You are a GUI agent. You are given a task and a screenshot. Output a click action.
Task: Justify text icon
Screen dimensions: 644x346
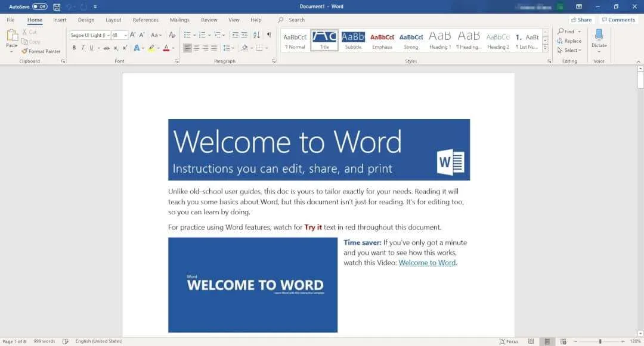pos(214,48)
